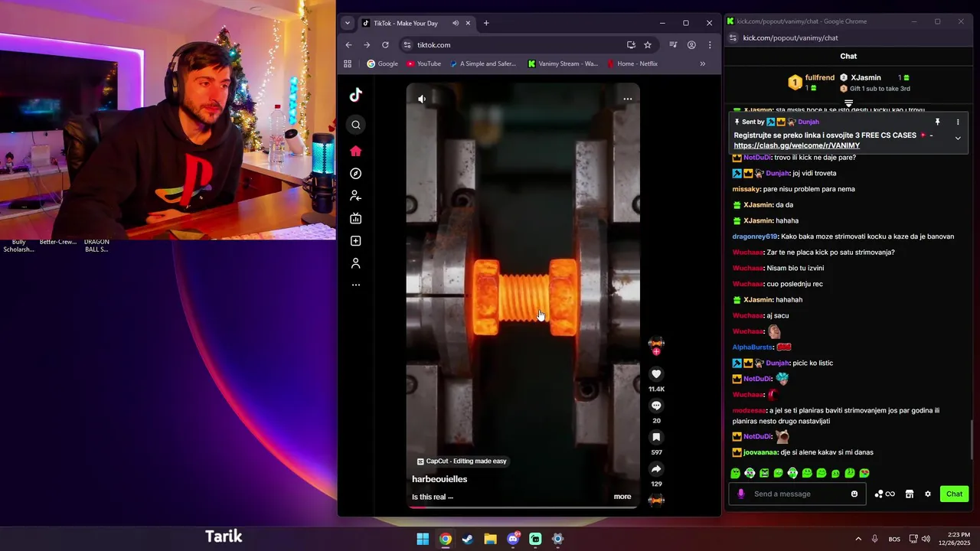Go back in TikTok browser window

348,45
